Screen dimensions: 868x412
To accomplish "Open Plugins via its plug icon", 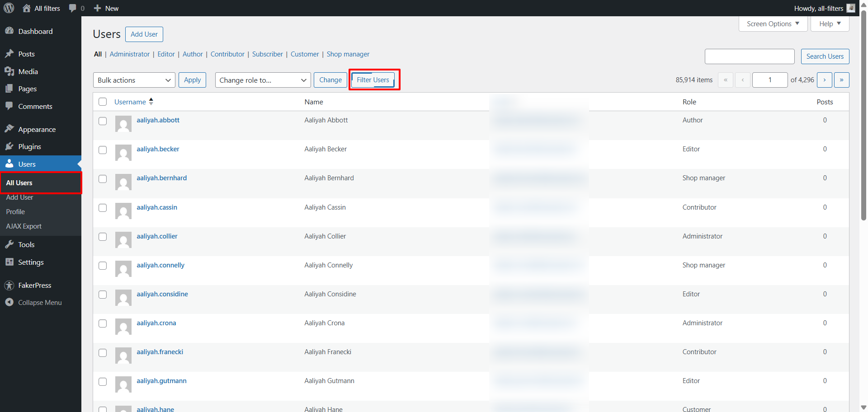I will pyautogui.click(x=9, y=146).
